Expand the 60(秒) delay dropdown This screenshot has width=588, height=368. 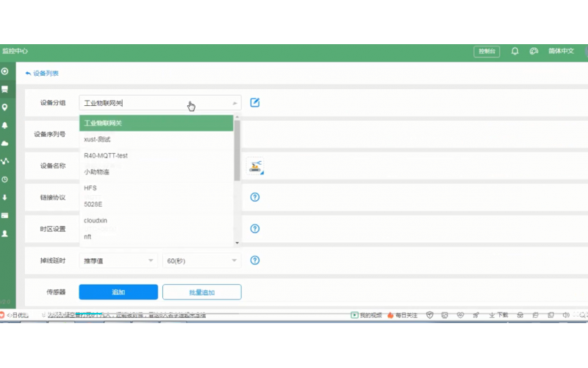point(201,261)
